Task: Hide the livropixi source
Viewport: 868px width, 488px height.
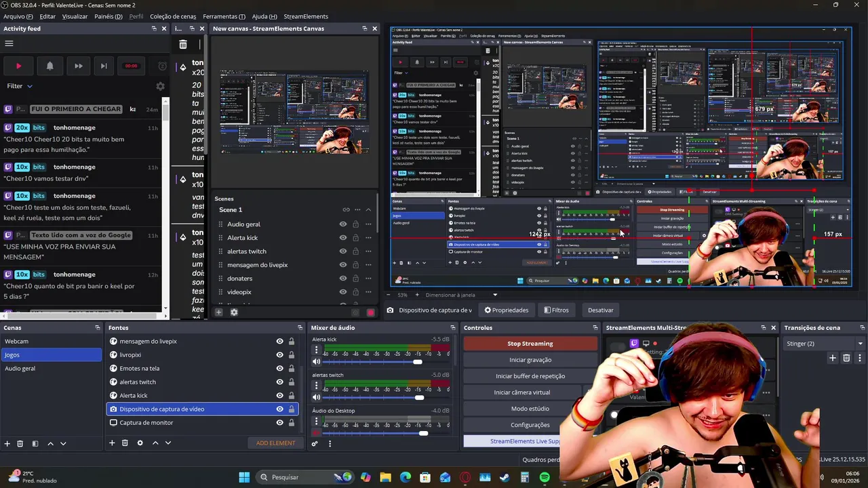Action: [279, 355]
